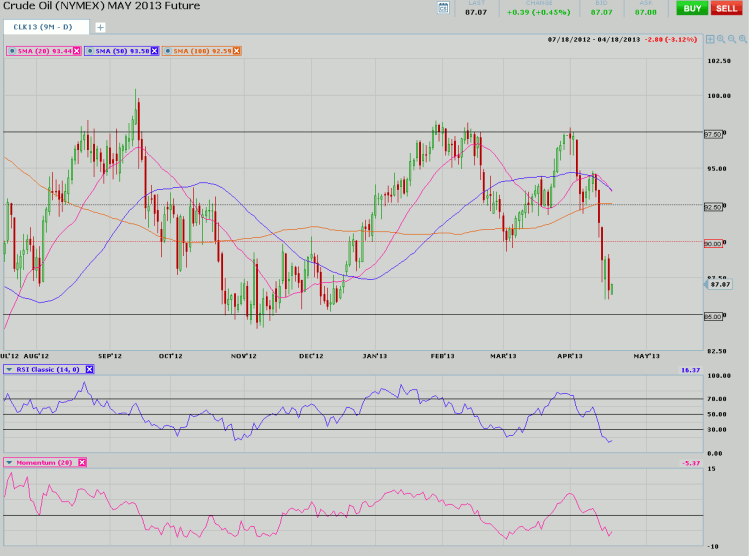Click the last magnifier zoom icon
750x556 pixels.
[742, 39]
